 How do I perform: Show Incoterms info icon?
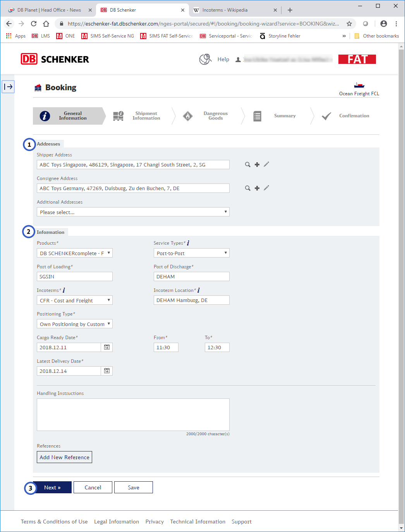pos(64,290)
